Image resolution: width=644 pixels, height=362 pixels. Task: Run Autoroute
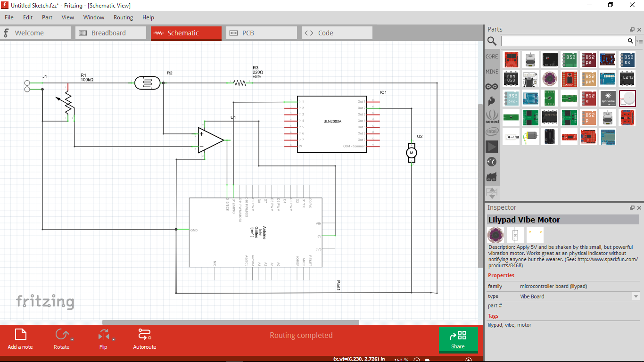click(x=144, y=339)
